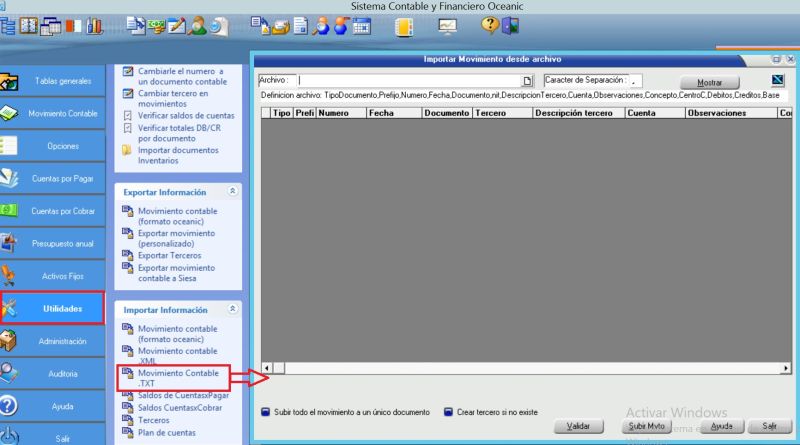Collapse the Exportar Información panel
Image resolution: width=800 pixels, height=445 pixels.
point(232,191)
